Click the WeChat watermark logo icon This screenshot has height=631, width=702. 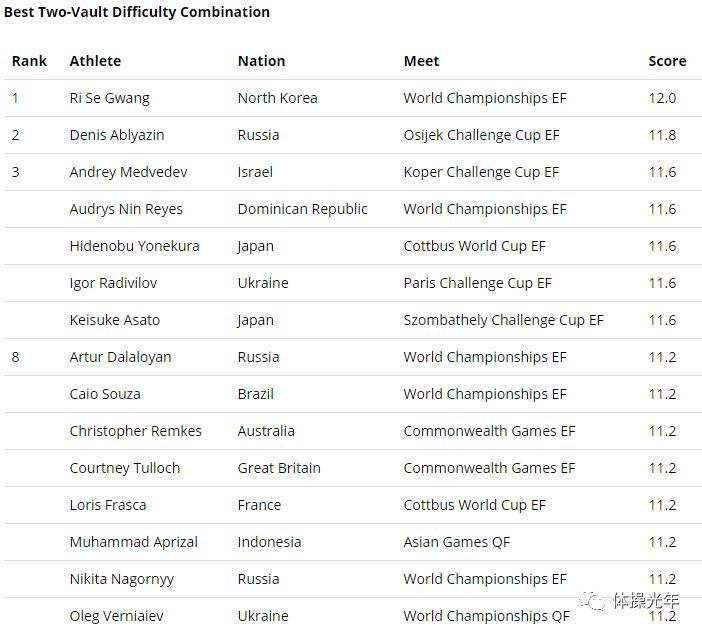point(592,601)
